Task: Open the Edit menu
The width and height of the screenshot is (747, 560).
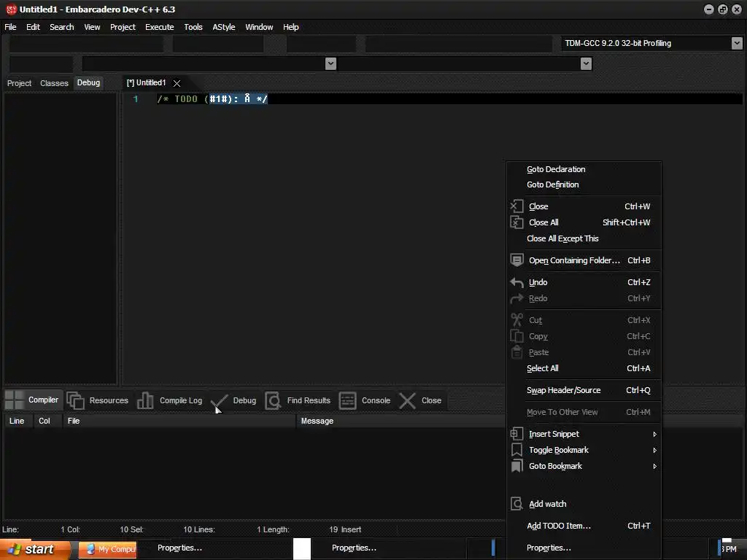Action: [x=33, y=27]
